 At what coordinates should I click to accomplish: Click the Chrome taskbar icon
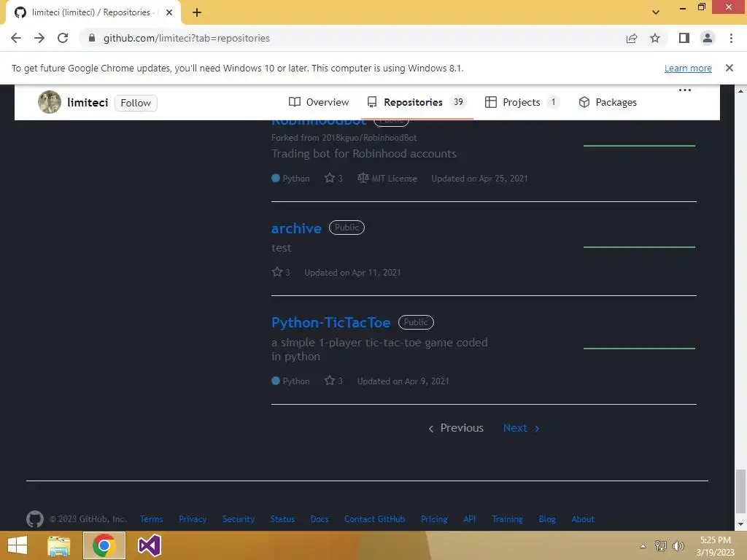pyautogui.click(x=104, y=545)
